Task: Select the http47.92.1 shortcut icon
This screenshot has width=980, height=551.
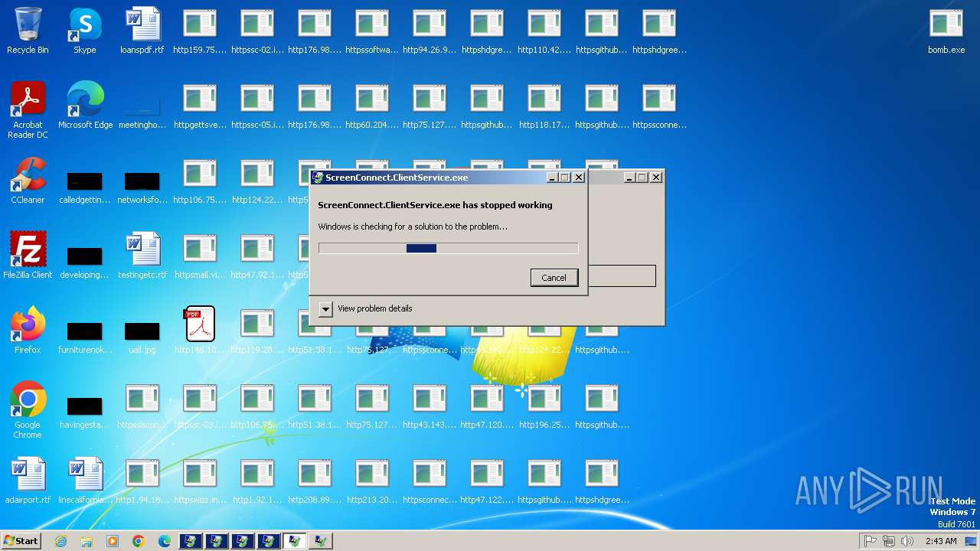Action: (x=257, y=256)
